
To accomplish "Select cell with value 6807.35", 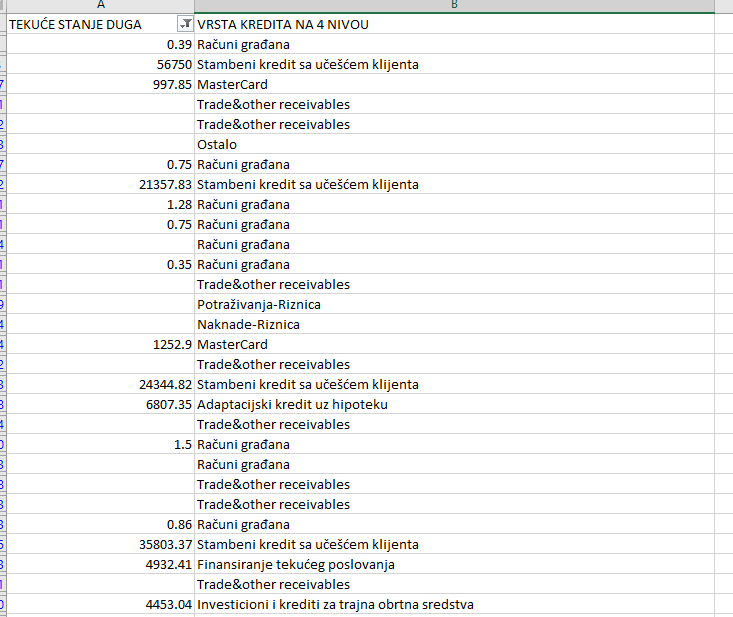I will point(101,404).
